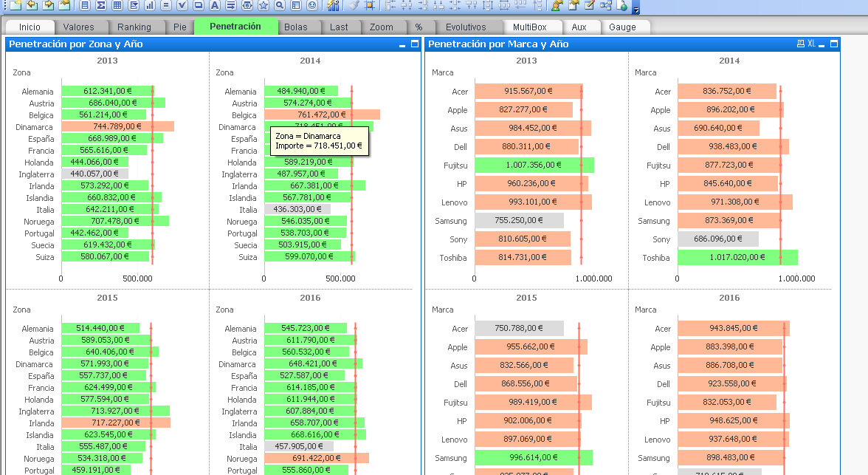Select the Format Painter brush icon
The height and width of the screenshot is (475, 868).
[353, 6]
